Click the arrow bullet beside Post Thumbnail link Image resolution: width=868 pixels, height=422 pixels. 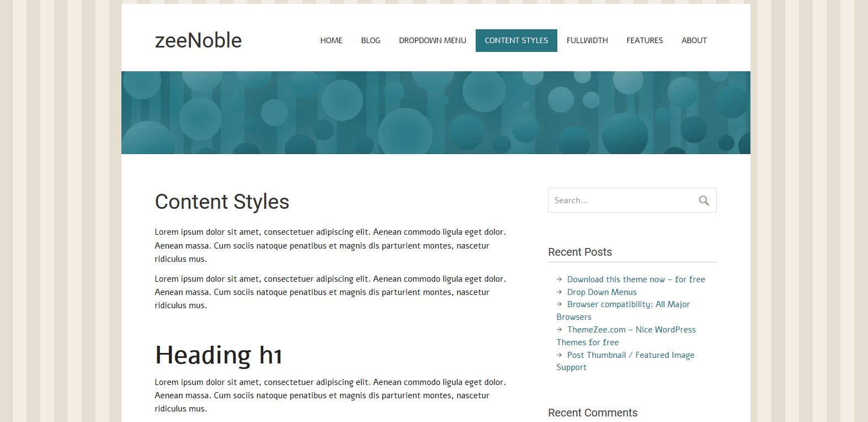pyautogui.click(x=559, y=355)
